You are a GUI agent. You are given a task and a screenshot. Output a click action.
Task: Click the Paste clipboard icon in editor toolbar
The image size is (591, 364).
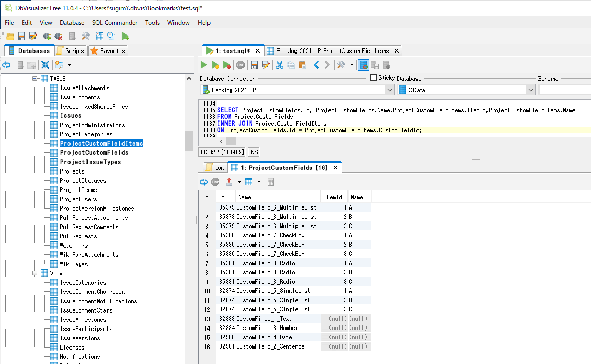[302, 65]
